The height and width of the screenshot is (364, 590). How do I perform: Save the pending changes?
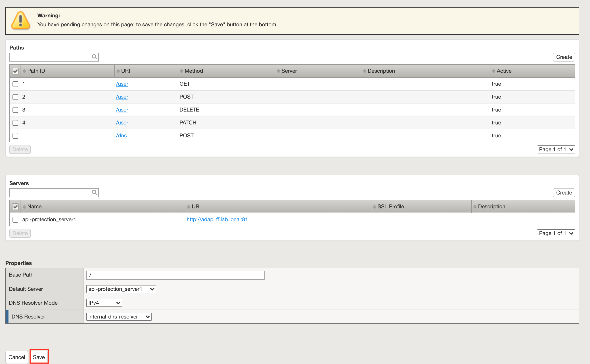tap(39, 357)
